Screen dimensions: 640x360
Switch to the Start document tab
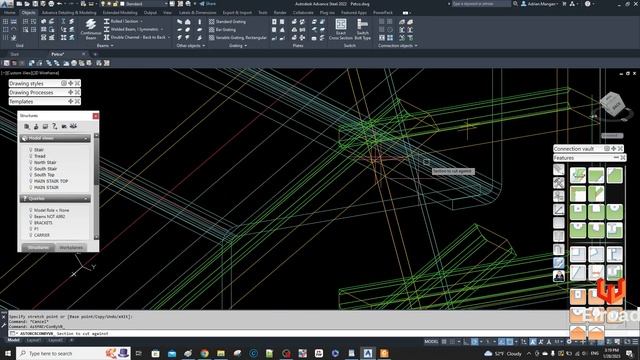point(15,54)
